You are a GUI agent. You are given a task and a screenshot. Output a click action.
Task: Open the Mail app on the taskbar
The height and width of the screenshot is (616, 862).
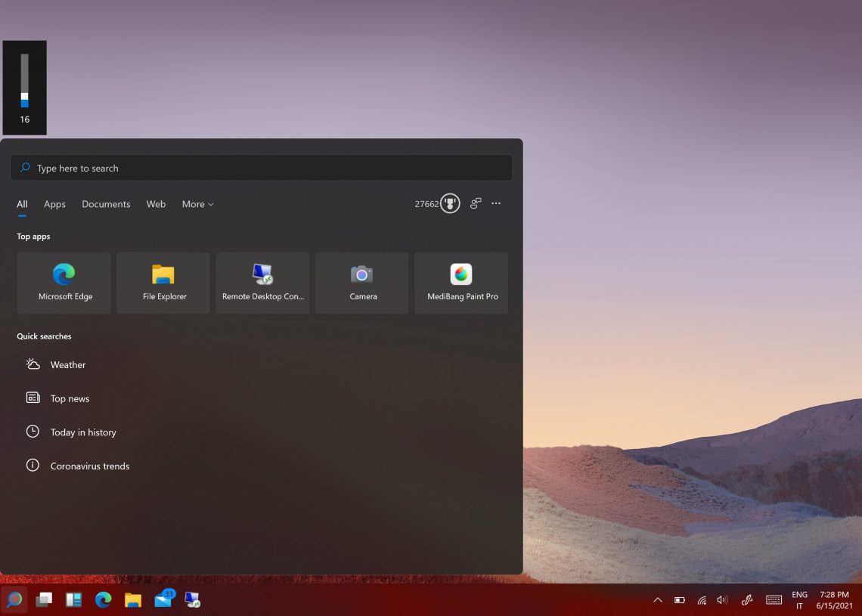pyautogui.click(x=163, y=599)
